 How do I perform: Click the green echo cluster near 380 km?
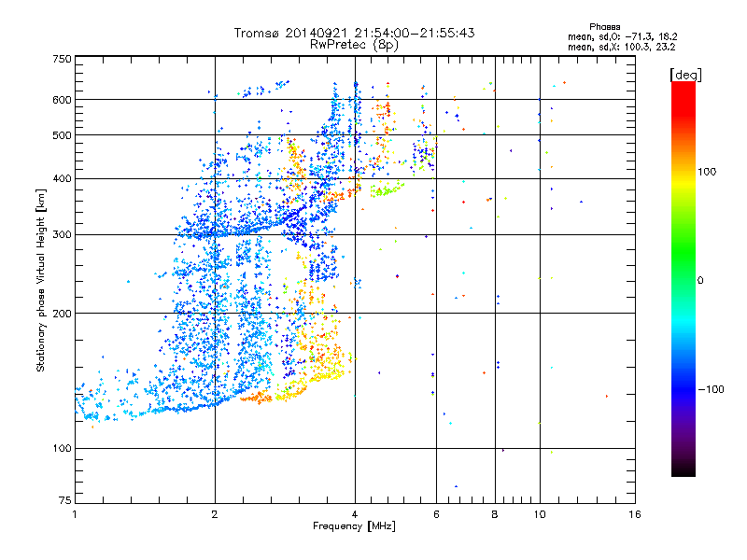(387, 189)
